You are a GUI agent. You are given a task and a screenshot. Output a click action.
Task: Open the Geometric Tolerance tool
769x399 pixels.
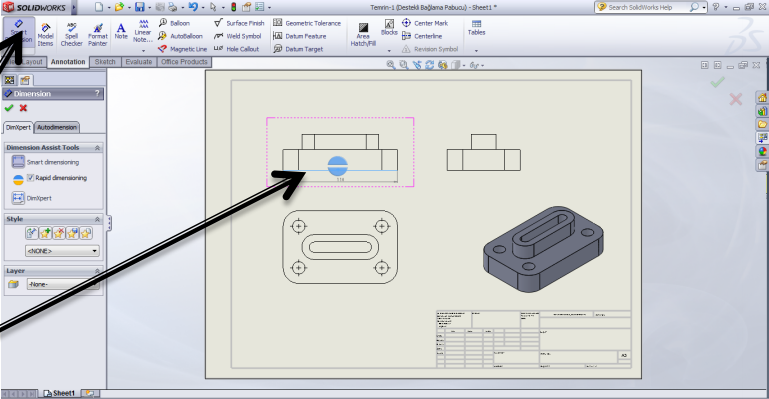pyautogui.click(x=307, y=23)
